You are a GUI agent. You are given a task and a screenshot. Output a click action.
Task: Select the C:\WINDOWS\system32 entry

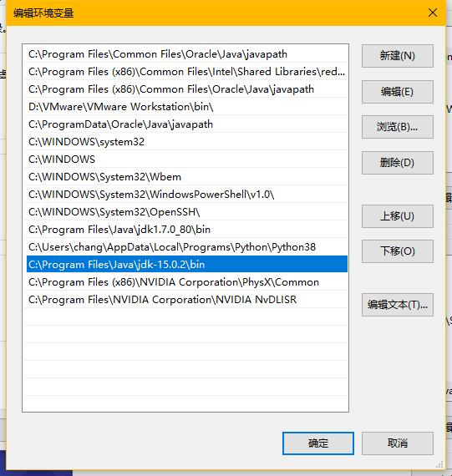tap(185, 142)
